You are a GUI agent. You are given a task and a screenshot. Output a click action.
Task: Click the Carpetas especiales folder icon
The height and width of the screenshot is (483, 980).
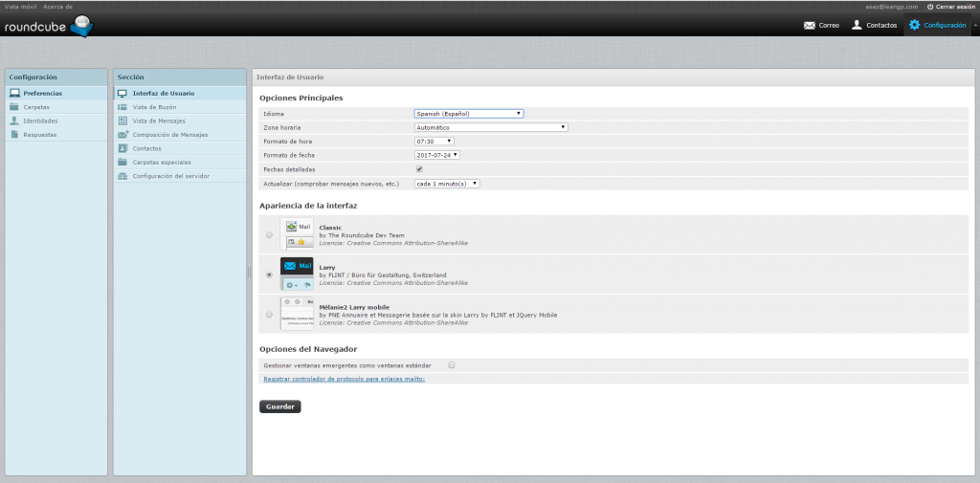[122, 163]
